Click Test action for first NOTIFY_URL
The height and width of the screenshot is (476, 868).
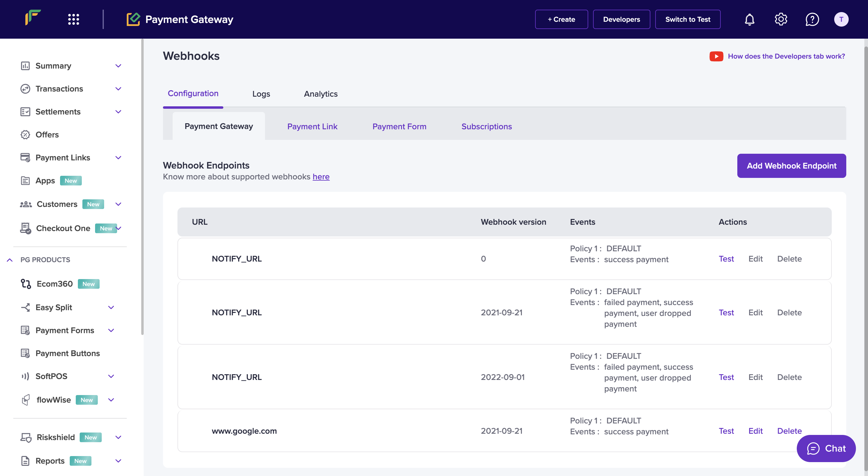point(726,258)
